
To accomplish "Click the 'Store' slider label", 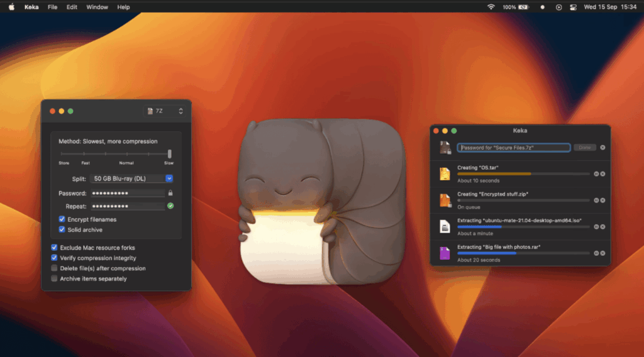I will pos(64,163).
